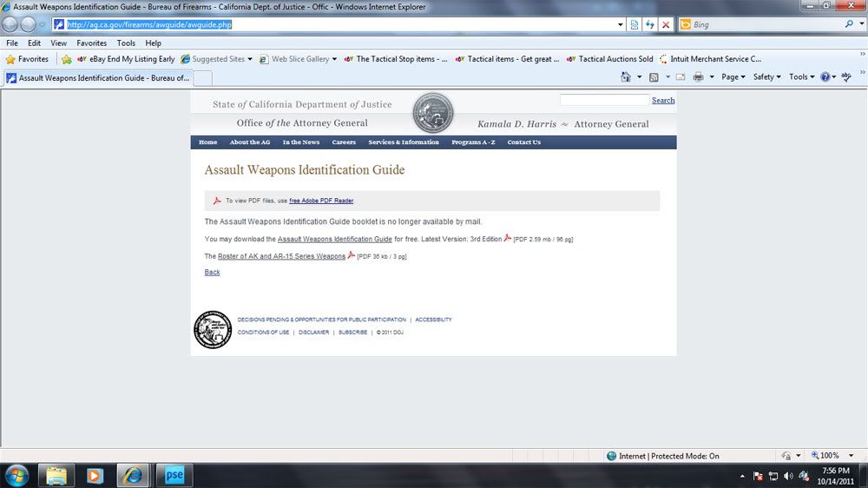Image resolution: width=868 pixels, height=488 pixels.
Task: Click the Roster of AK and AR-15 link
Action: pos(281,256)
